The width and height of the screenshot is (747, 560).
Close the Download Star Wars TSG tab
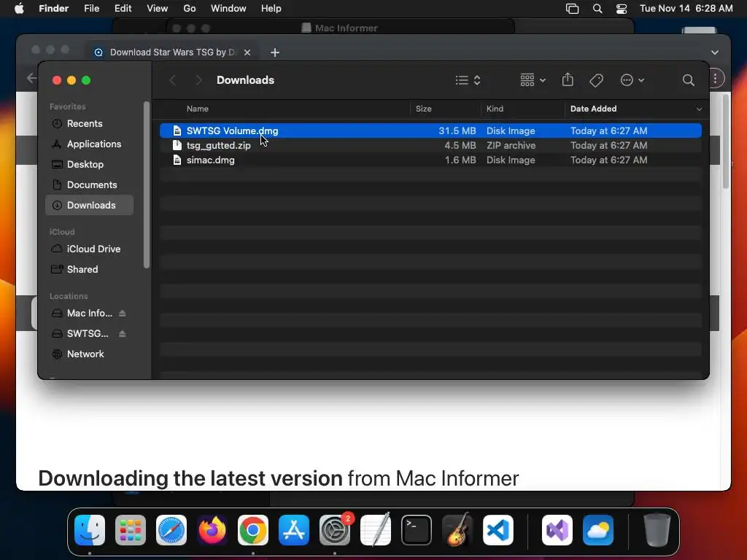click(247, 52)
